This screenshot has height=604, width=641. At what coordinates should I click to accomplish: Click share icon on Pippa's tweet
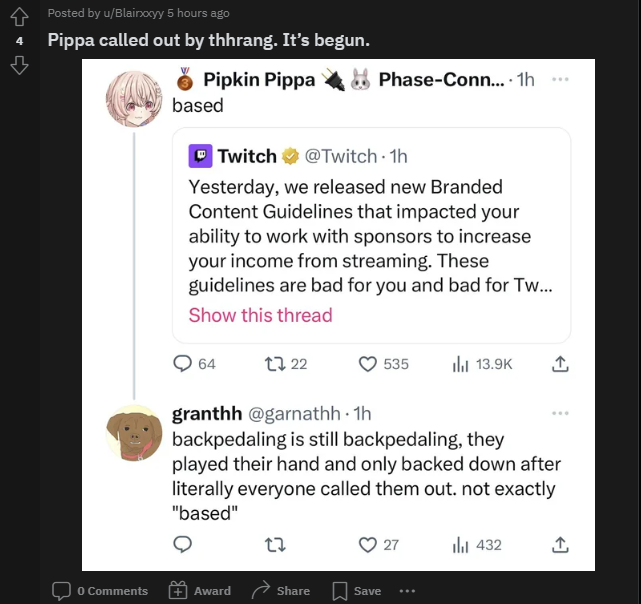560,364
